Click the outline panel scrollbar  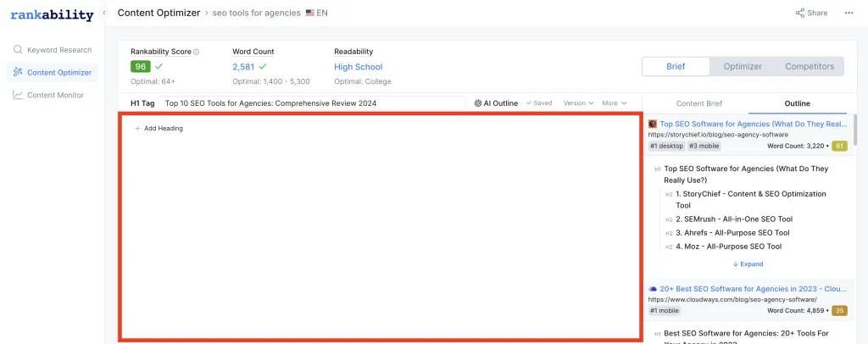click(855, 128)
